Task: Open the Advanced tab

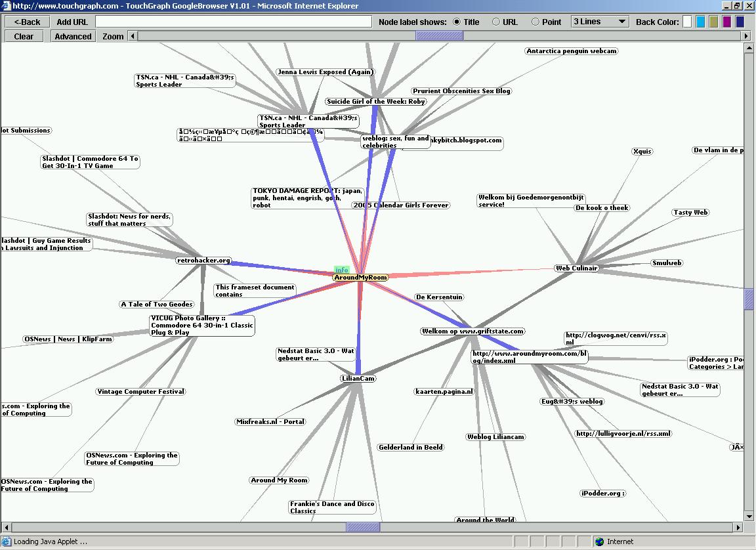Action: [73, 36]
